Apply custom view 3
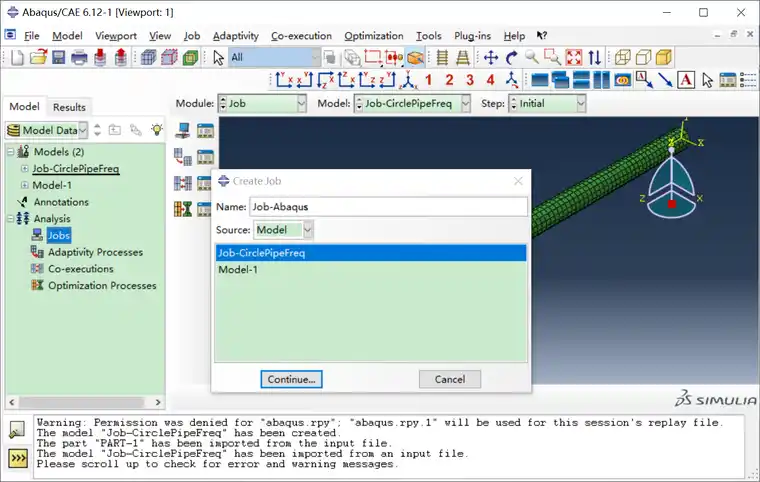The width and height of the screenshot is (760, 482). point(470,80)
